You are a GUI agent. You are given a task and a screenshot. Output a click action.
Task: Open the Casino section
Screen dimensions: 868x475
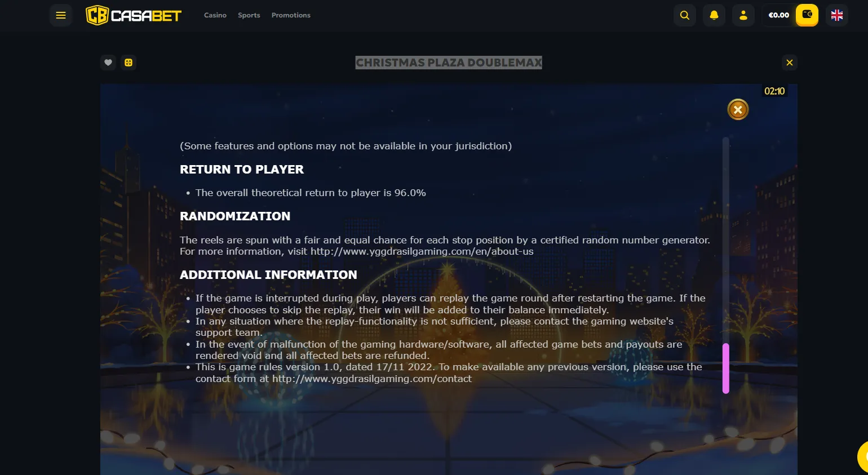[215, 15]
